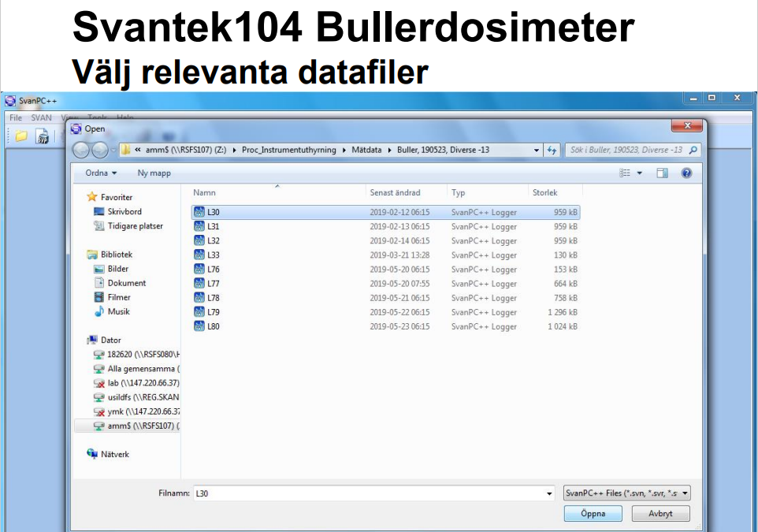Click the Avbryt button

coord(660,514)
